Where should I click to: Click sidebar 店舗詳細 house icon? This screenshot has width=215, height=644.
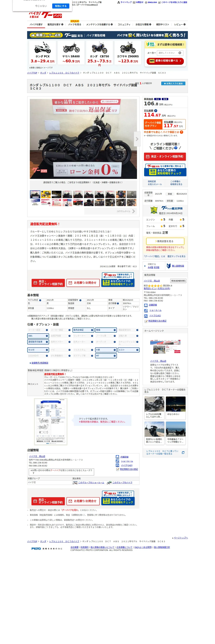146,305
